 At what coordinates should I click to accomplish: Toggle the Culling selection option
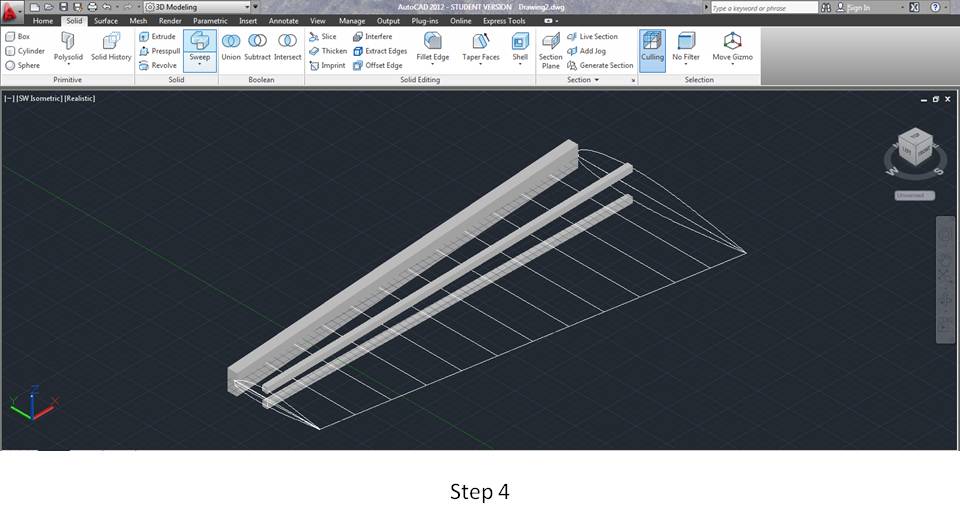(x=652, y=50)
